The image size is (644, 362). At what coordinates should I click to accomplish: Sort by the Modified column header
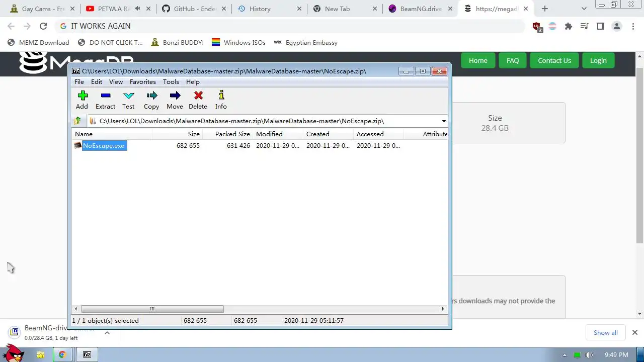click(x=278, y=134)
